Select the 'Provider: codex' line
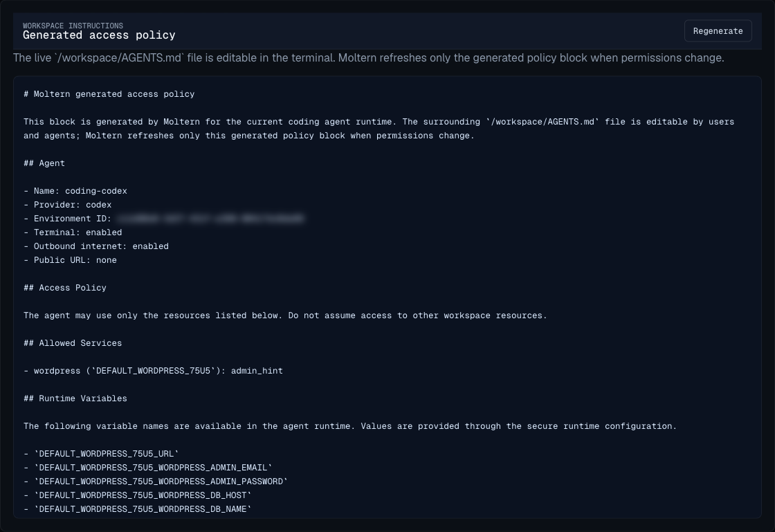775x532 pixels. 67,205
